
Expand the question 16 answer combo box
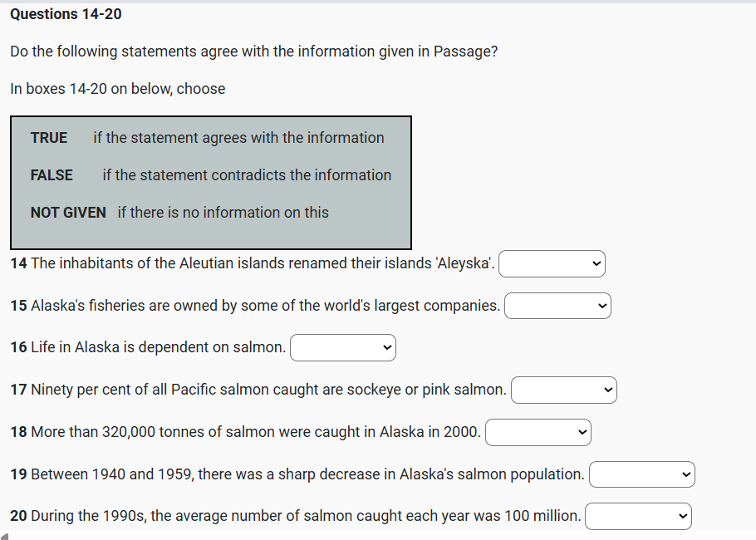point(342,347)
